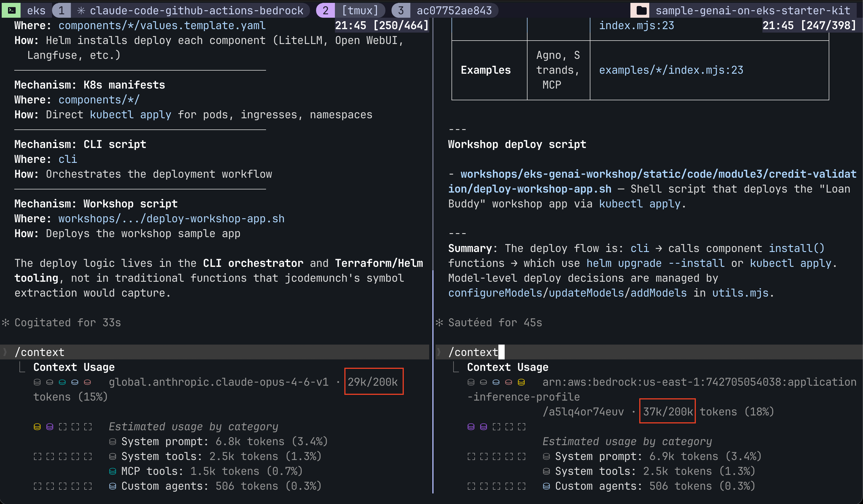Viewport: 863px width, 504px height.
Task: Click kubectl apply in the K8s manifests section
Action: click(x=131, y=115)
